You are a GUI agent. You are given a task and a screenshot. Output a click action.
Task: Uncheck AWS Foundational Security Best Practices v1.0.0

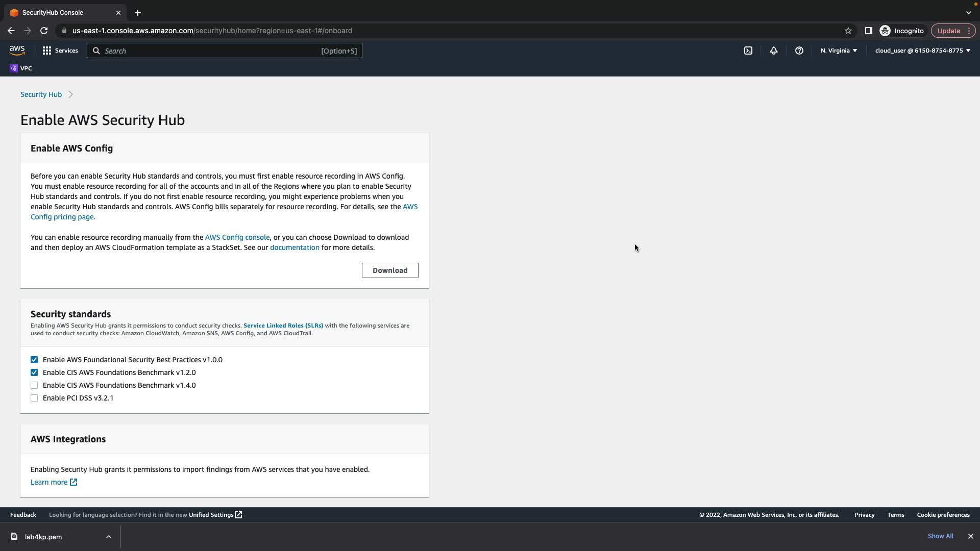point(34,360)
